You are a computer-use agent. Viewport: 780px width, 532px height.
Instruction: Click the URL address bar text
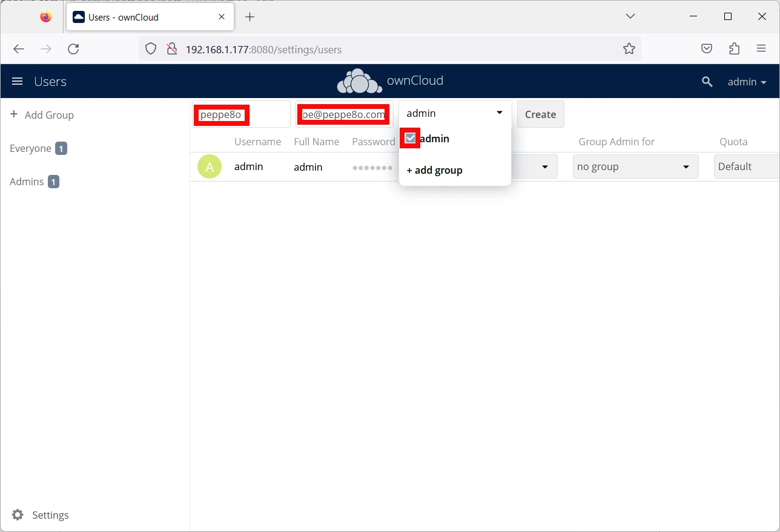263,50
